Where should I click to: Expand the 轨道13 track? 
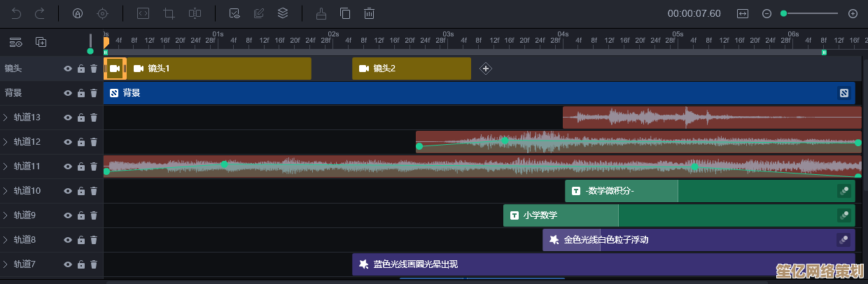coord(6,118)
